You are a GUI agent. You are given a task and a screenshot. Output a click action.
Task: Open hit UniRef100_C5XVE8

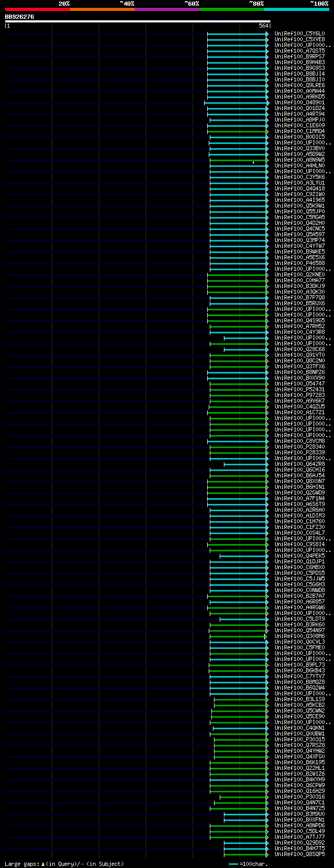300,39
